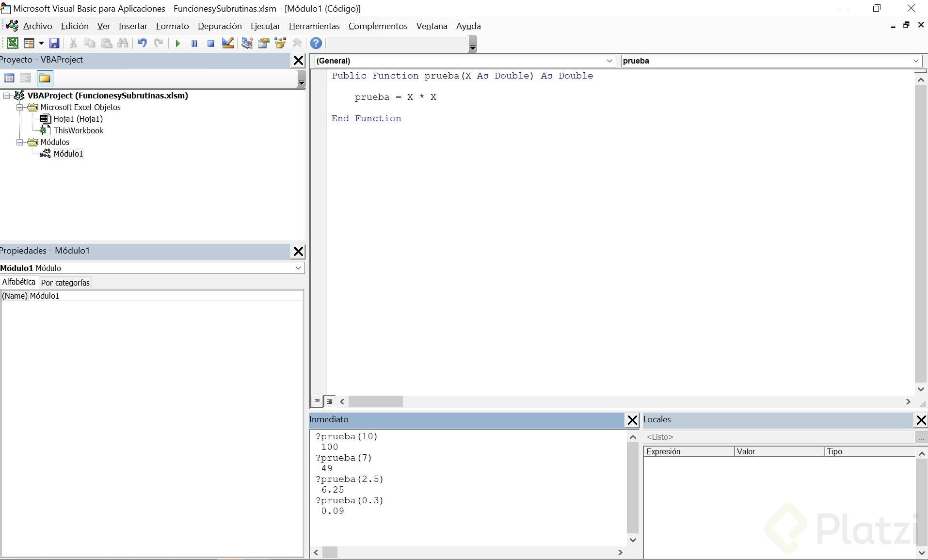928x560 pixels.
Task: Click the Paste clipboard icon
Action: coord(107,43)
